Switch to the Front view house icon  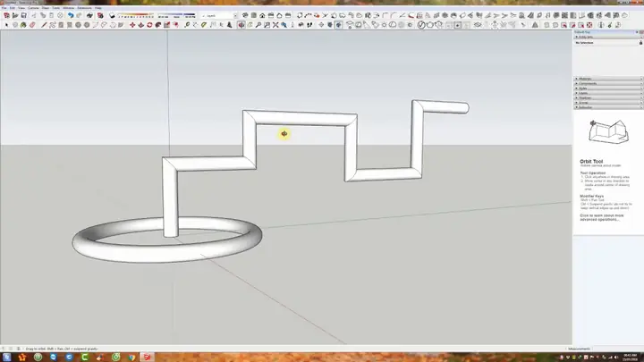click(262, 15)
